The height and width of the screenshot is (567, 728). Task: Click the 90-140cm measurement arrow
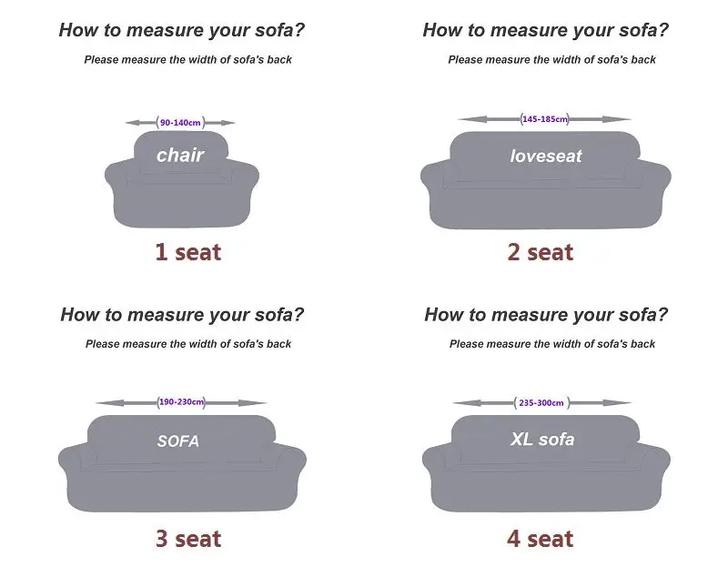click(x=180, y=122)
